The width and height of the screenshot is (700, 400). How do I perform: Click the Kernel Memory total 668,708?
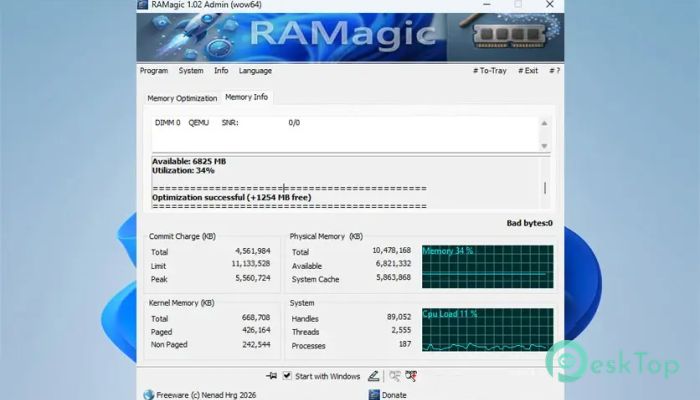(x=256, y=317)
